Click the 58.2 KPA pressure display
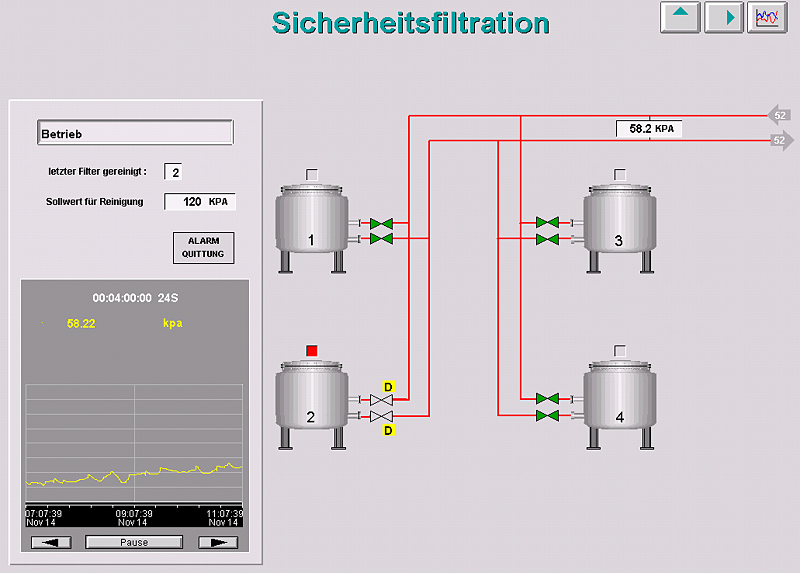This screenshot has height=573, width=800. tap(649, 129)
